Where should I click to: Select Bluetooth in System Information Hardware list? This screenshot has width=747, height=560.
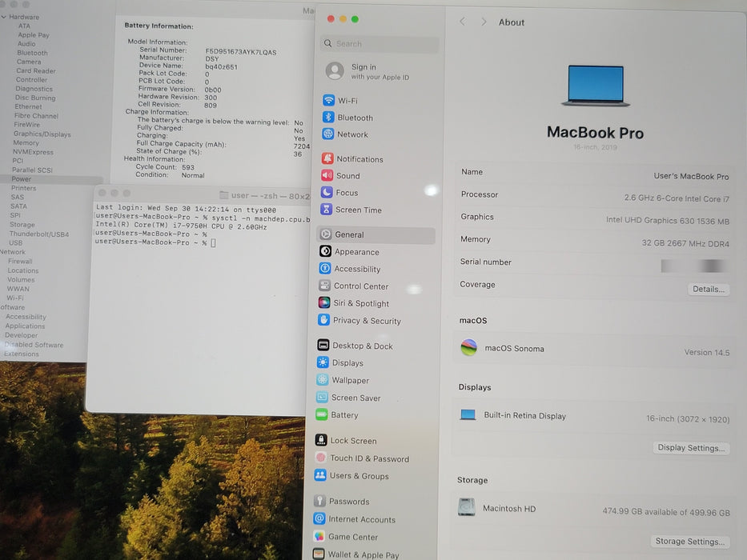point(32,53)
